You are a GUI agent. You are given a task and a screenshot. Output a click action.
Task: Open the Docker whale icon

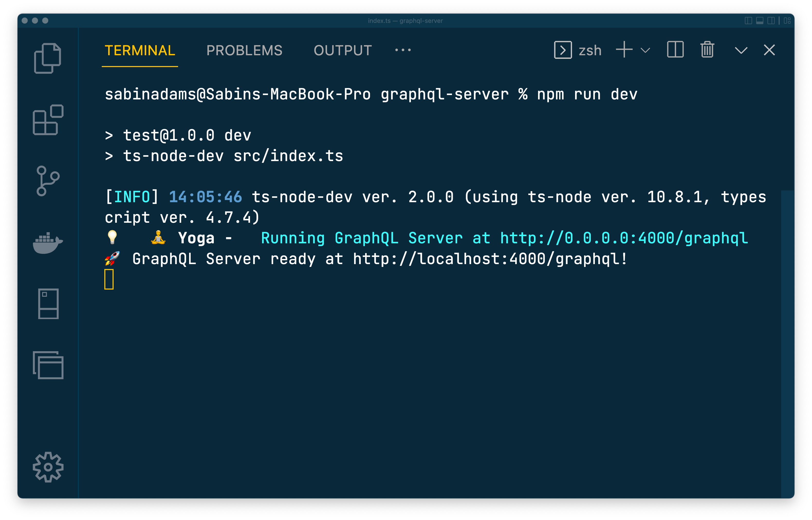pos(48,243)
